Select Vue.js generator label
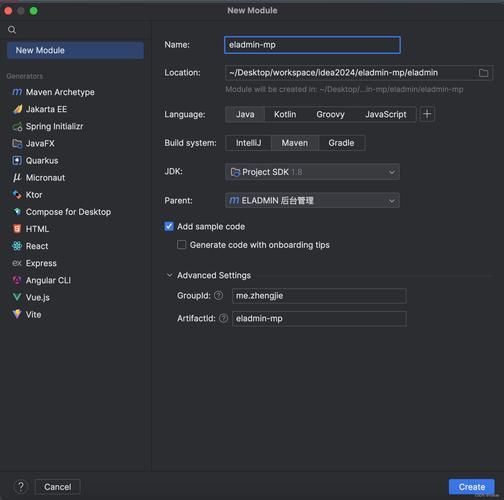The height and width of the screenshot is (500, 504). pos(38,297)
